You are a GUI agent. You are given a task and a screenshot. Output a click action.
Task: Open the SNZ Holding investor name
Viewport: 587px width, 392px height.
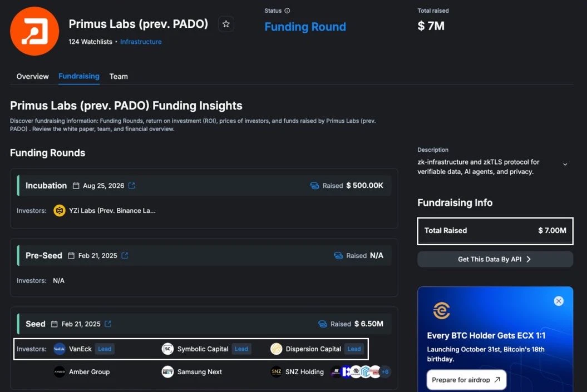point(304,372)
